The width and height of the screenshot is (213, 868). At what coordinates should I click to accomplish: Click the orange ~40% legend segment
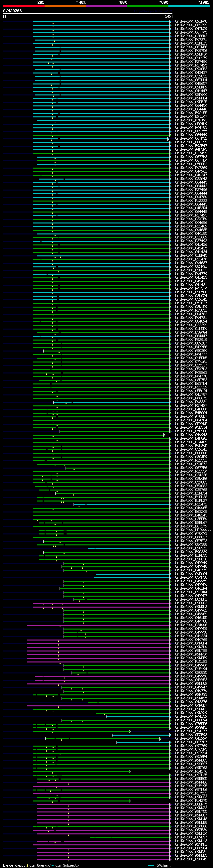(x=65, y=6)
